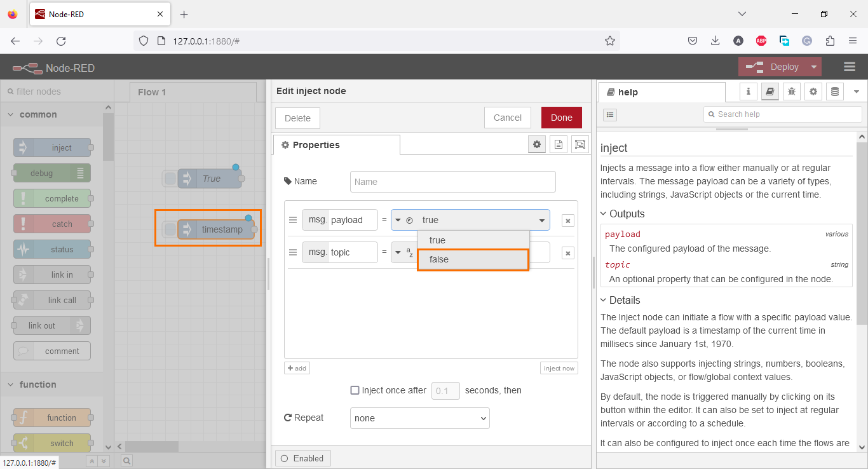Open the Deploy options dropdown arrow

814,67
